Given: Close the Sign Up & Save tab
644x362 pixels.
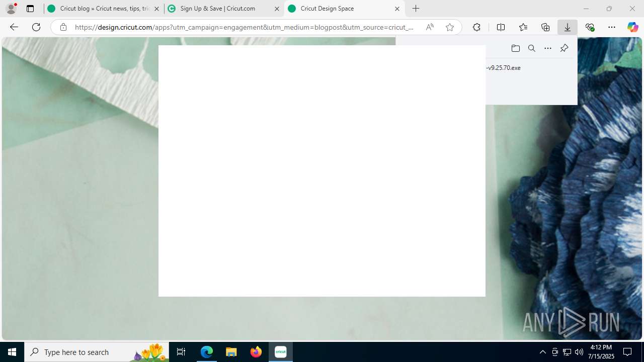Looking at the screenshot, I should (x=277, y=9).
